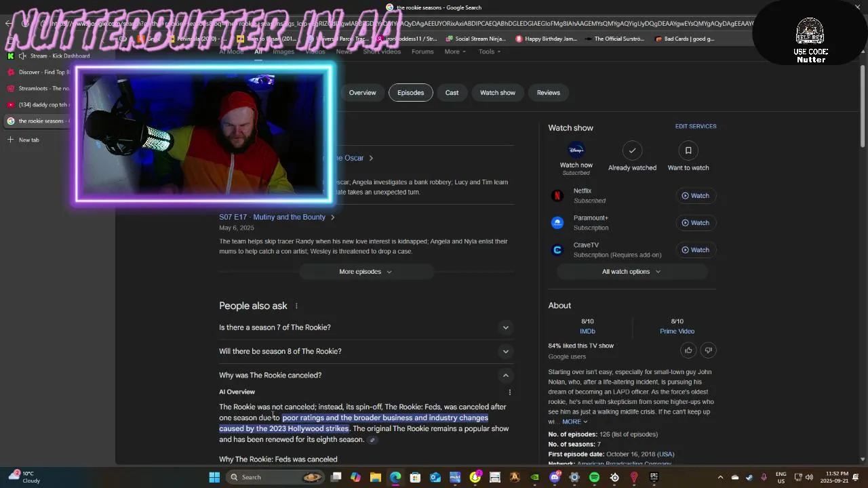Open People also ask options menu

[x=296, y=306]
